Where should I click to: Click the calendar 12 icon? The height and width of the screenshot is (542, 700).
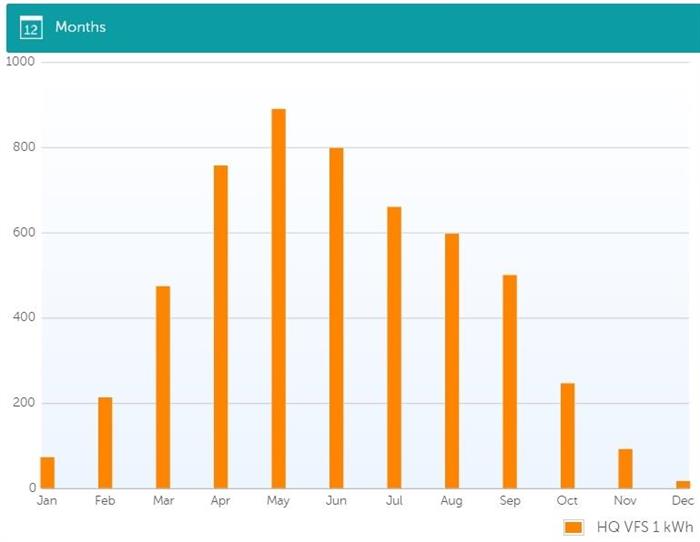(x=31, y=28)
